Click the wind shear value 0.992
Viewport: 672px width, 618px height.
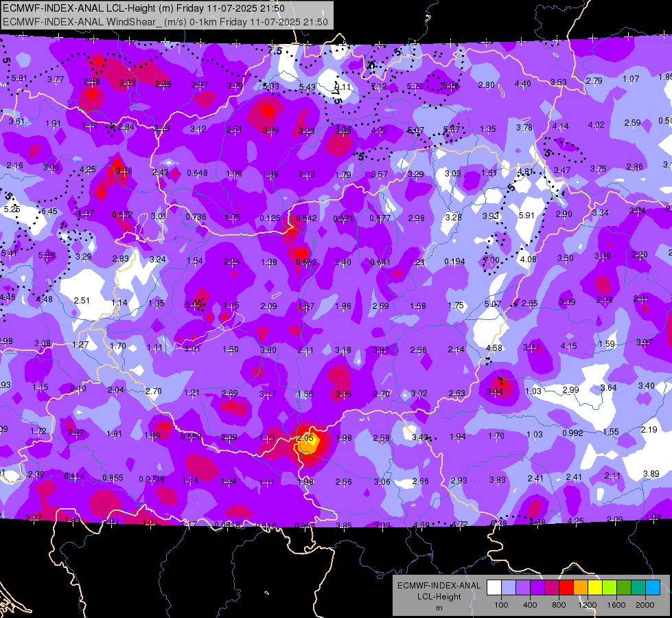[x=572, y=433]
